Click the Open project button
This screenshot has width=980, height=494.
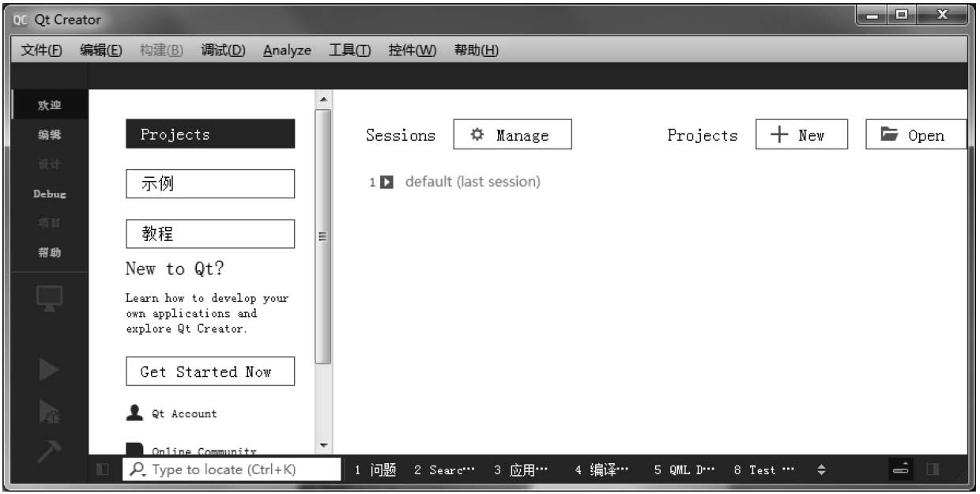click(916, 134)
